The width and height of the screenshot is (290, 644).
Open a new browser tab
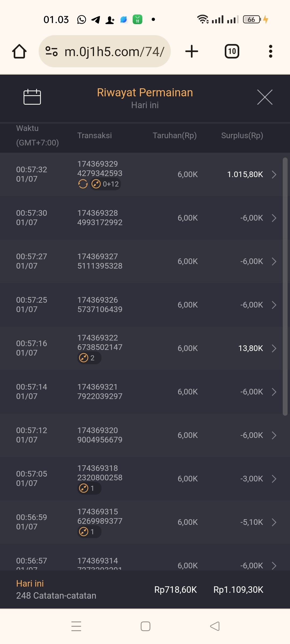(x=192, y=51)
